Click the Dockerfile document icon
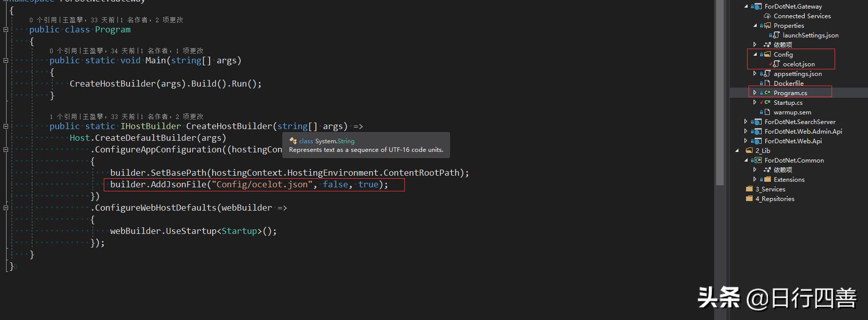The height and width of the screenshot is (320, 868). (767, 84)
